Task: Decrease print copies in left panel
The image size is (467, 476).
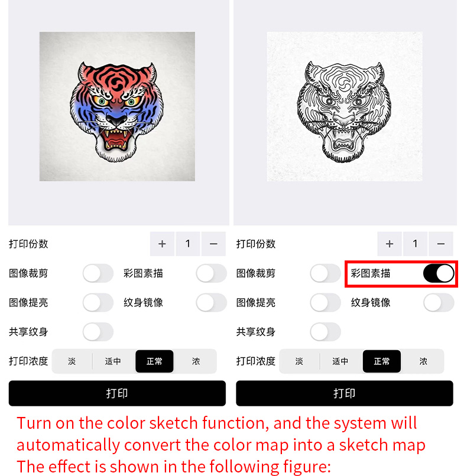Action: [213, 244]
